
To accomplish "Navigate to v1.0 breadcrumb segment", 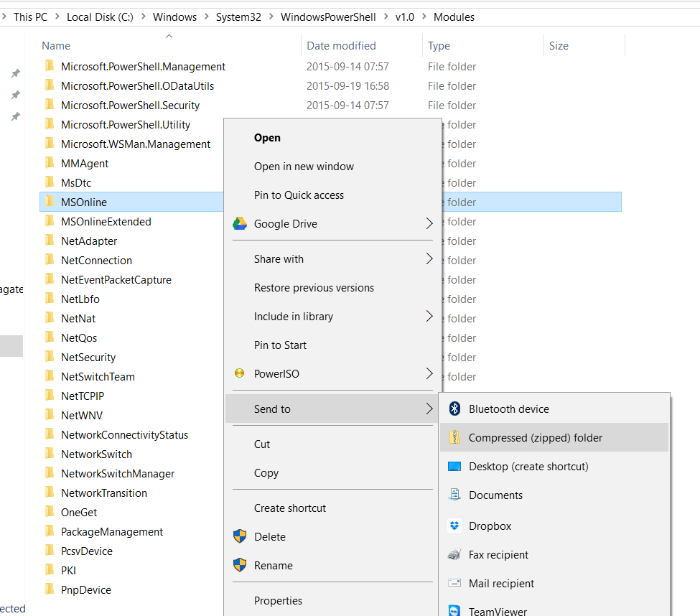I will click(405, 17).
